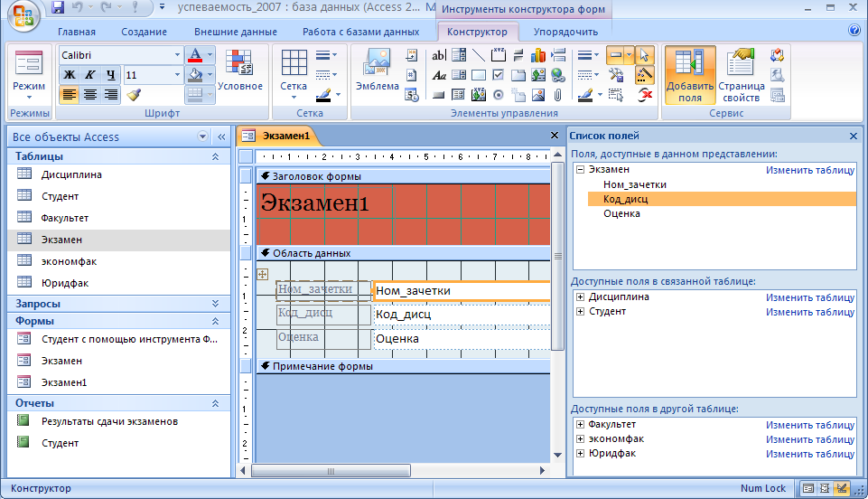868x499 pixels.
Task: Align text center
Action: (x=90, y=95)
